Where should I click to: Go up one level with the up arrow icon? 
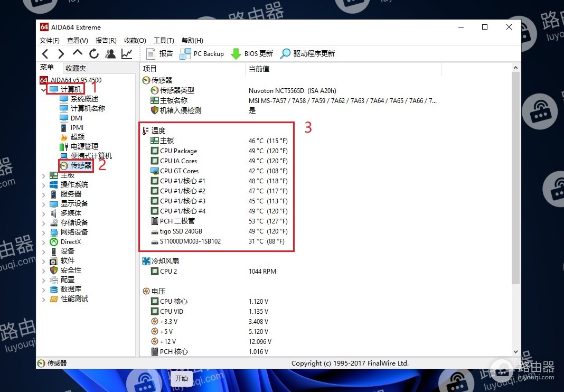(77, 53)
